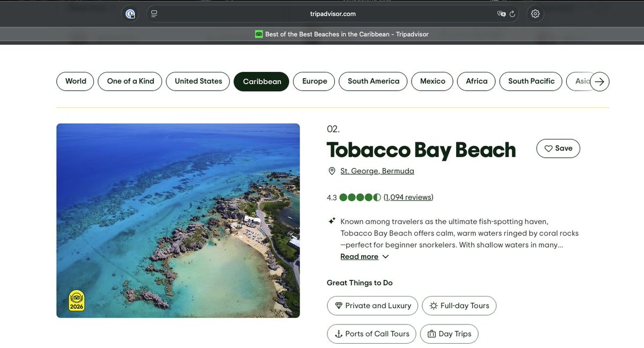Click the tripadvisor.com address field

(x=333, y=14)
